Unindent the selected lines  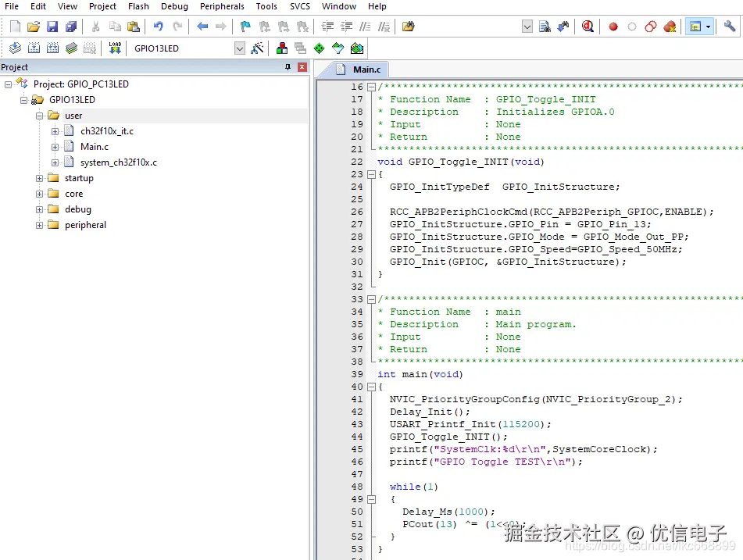click(x=346, y=27)
